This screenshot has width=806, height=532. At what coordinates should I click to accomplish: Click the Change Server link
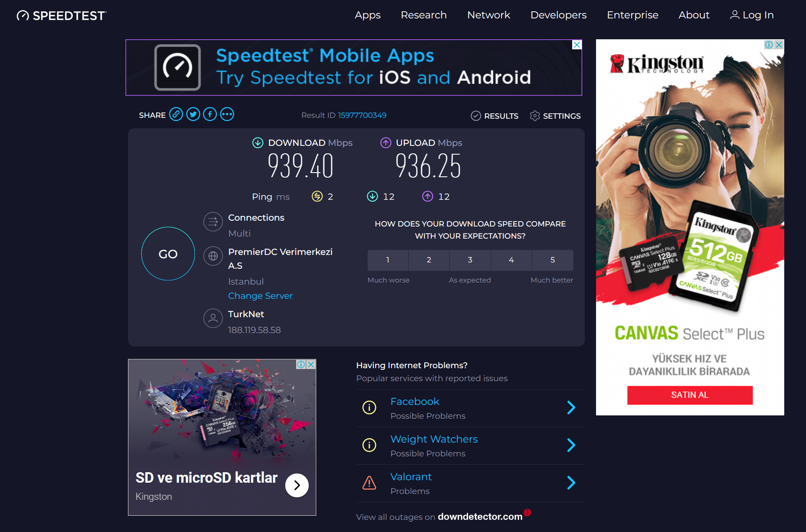(x=260, y=296)
